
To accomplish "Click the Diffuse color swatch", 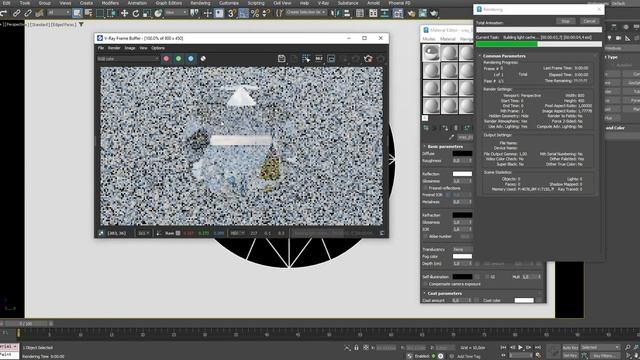I will click(462, 154).
